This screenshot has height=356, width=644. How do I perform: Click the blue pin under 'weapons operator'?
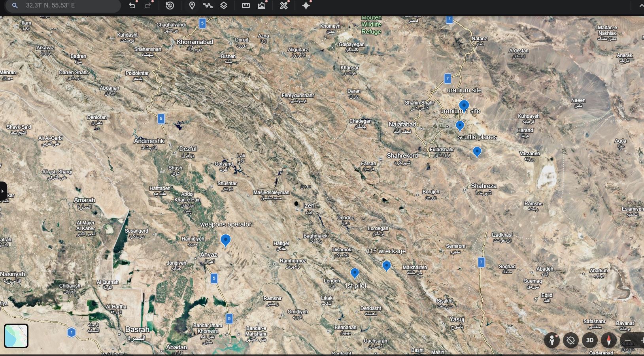[225, 240]
